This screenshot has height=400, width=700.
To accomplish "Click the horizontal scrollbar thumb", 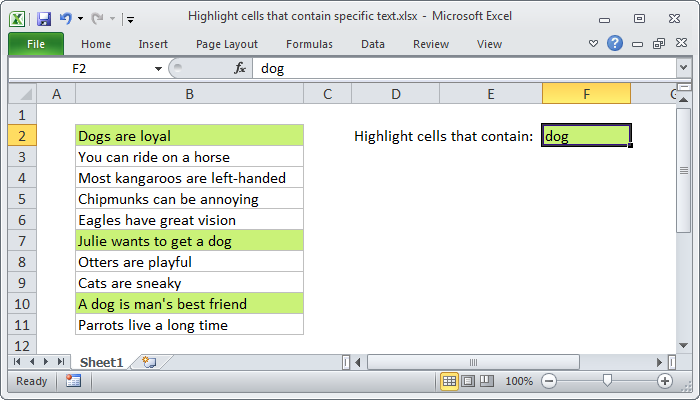I will click(x=473, y=362).
